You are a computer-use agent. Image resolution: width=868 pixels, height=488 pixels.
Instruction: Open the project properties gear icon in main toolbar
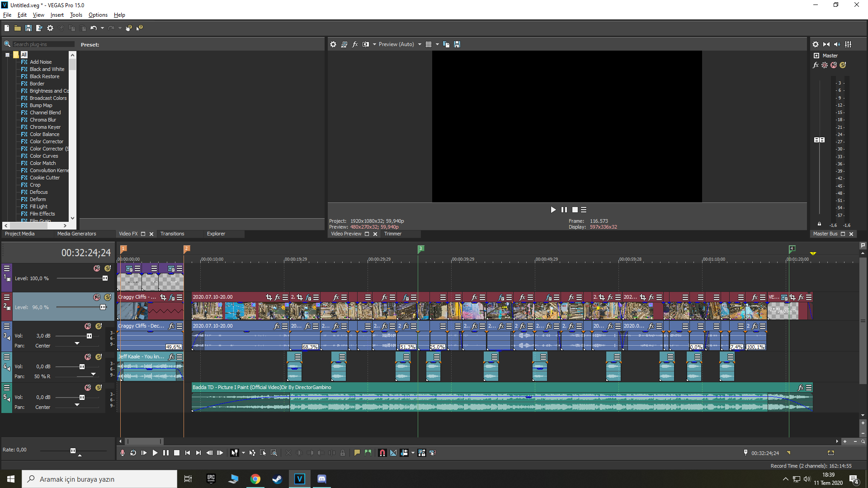pos(50,28)
